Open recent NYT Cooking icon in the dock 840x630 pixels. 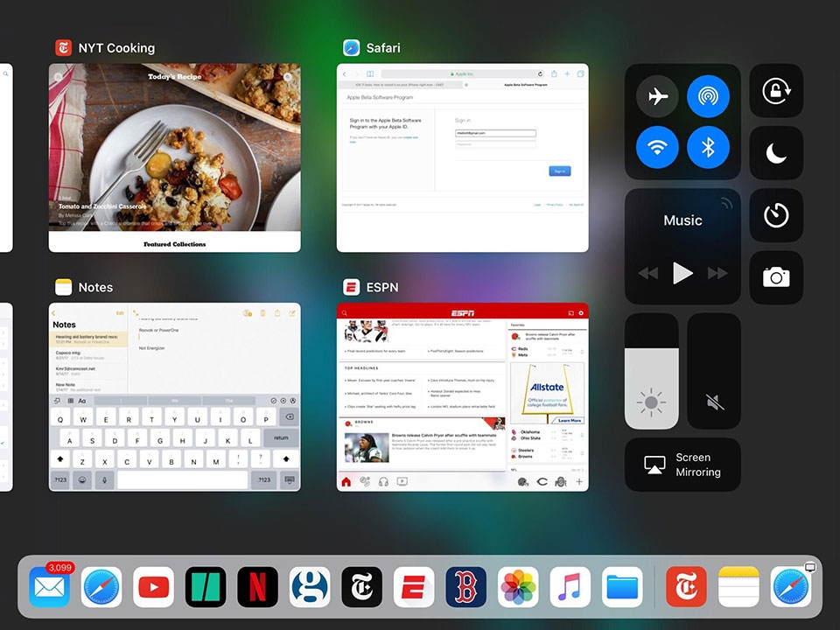(x=686, y=587)
